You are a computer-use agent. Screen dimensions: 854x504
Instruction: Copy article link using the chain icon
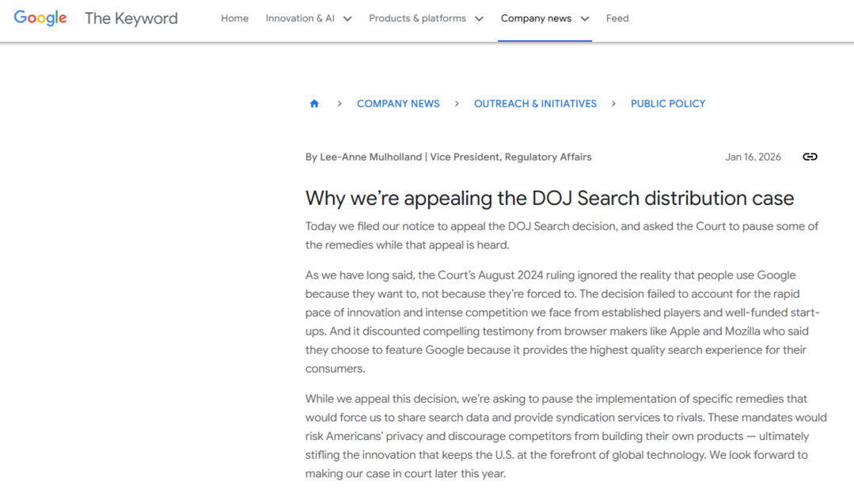(810, 157)
